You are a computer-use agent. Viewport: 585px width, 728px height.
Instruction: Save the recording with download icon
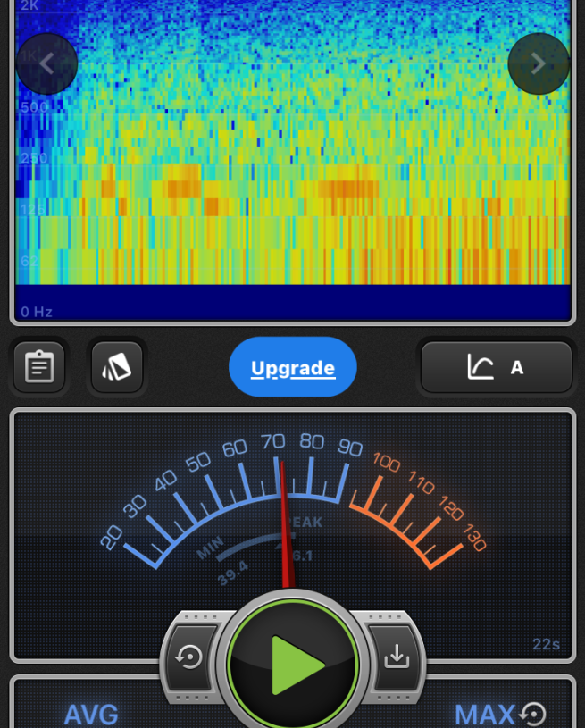(397, 657)
